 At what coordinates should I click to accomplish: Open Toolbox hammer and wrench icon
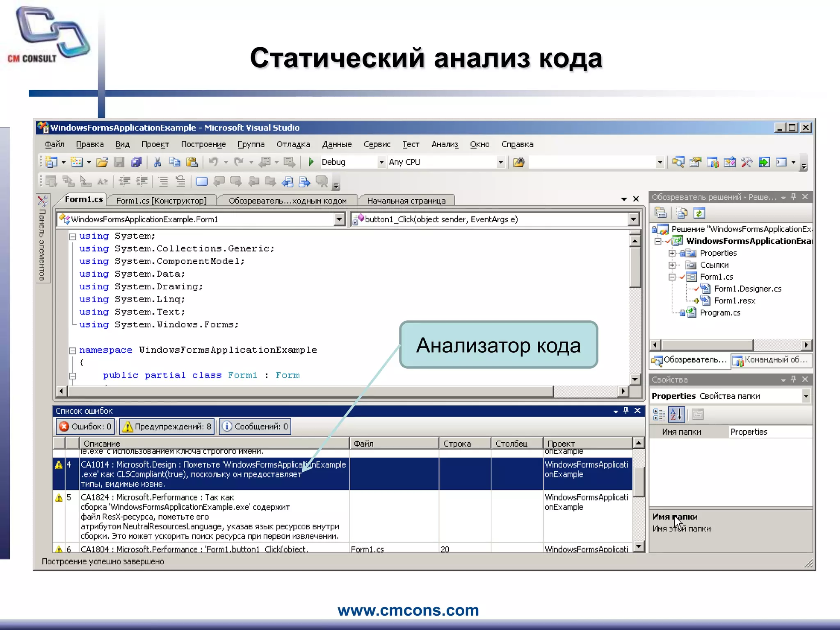point(746,162)
